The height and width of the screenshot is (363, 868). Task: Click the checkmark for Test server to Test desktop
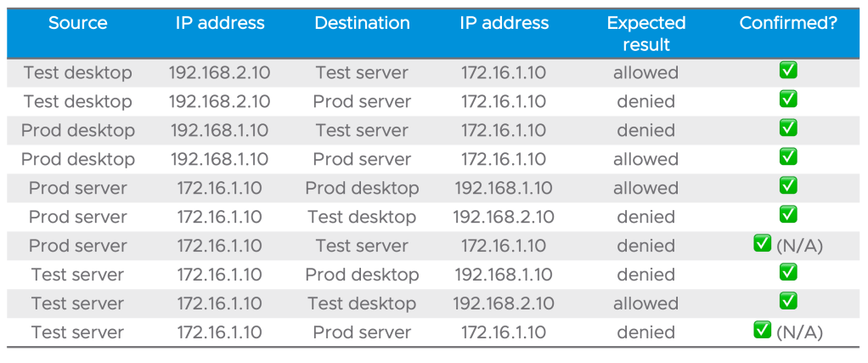pos(788,303)
